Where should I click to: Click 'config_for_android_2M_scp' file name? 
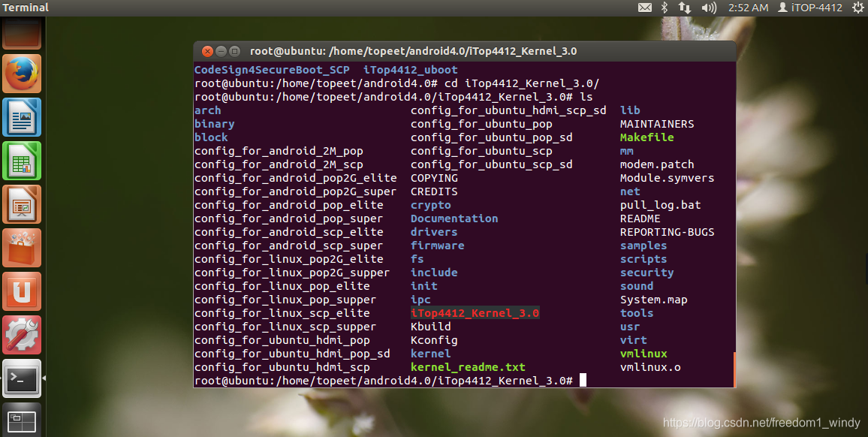pyautogui.click(x=279, y=164)
